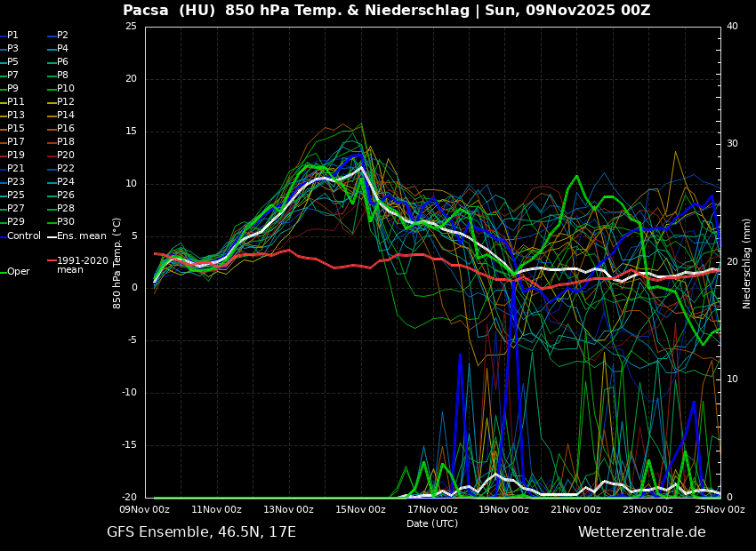The height and width of the screenshot is (551, 756).
Task: Open the Wetterzentrale.de watermark link
Action: tap(641, 532)
